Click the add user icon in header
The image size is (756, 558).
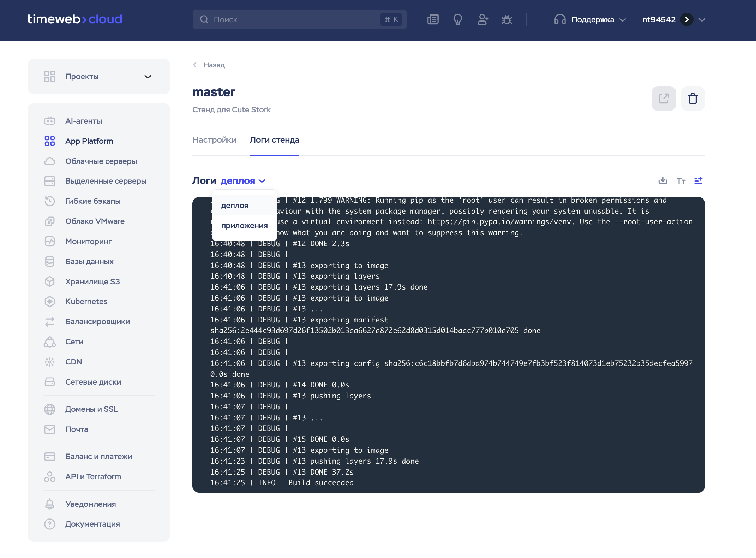click(x=482, y=19)
